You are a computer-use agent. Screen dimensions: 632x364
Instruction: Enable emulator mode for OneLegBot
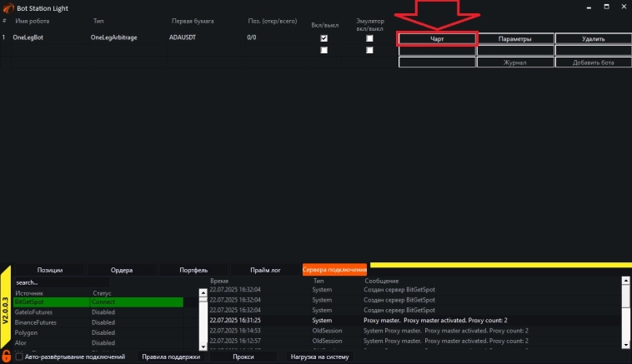369,38
